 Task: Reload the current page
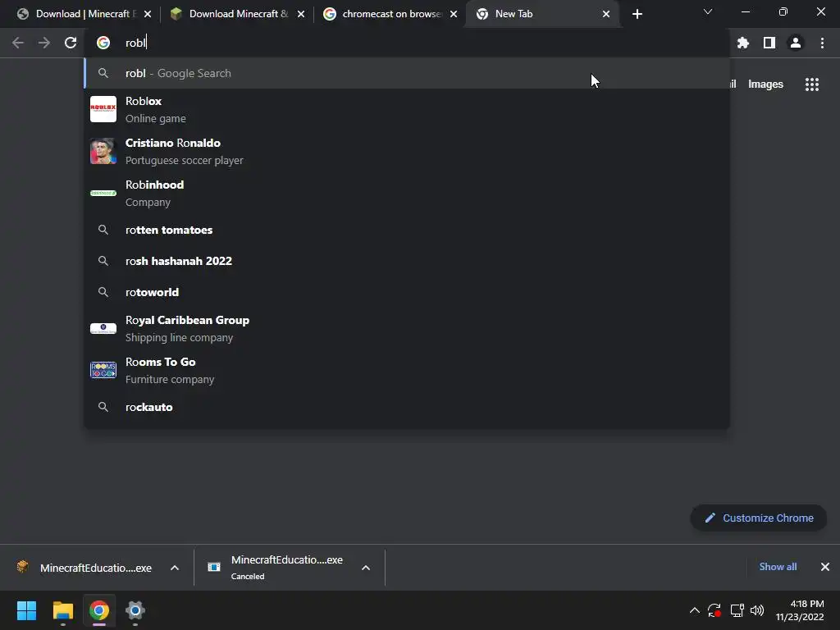71,43
